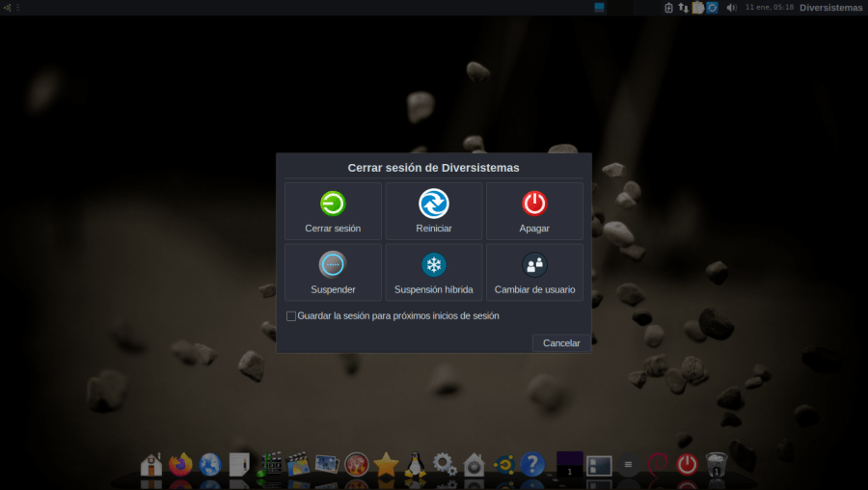
Task: Click the red power icon in dock
Action: pyautogui.click(x=687, y=465)
